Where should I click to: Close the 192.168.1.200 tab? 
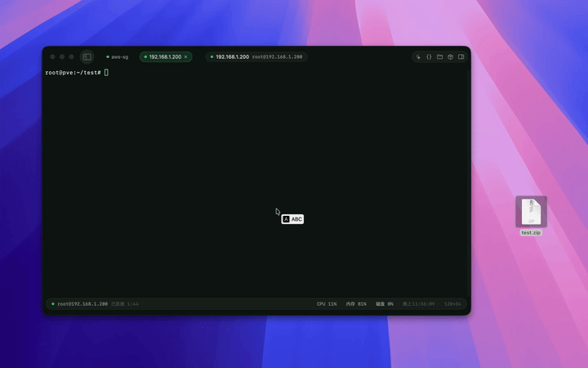185,57
